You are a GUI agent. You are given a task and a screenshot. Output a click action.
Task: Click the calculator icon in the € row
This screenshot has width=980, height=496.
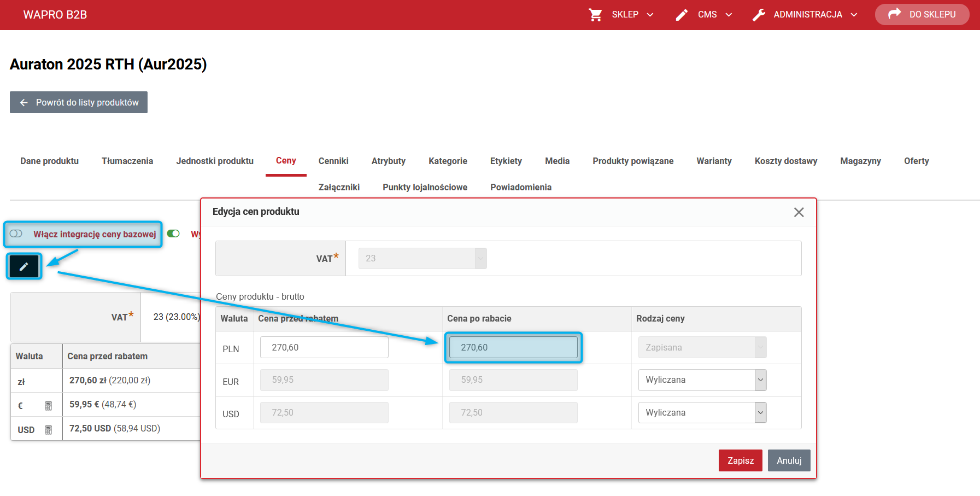point(48,406)
